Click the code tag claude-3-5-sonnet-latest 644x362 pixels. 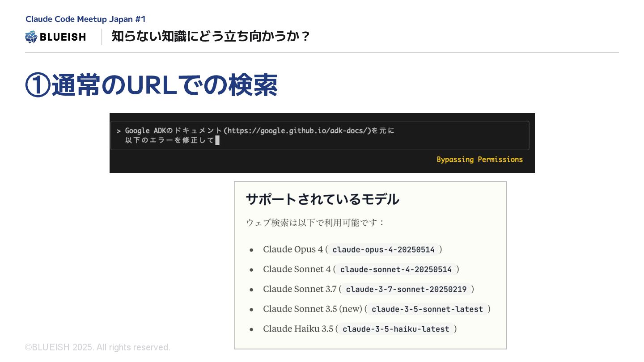click(428, 309)
